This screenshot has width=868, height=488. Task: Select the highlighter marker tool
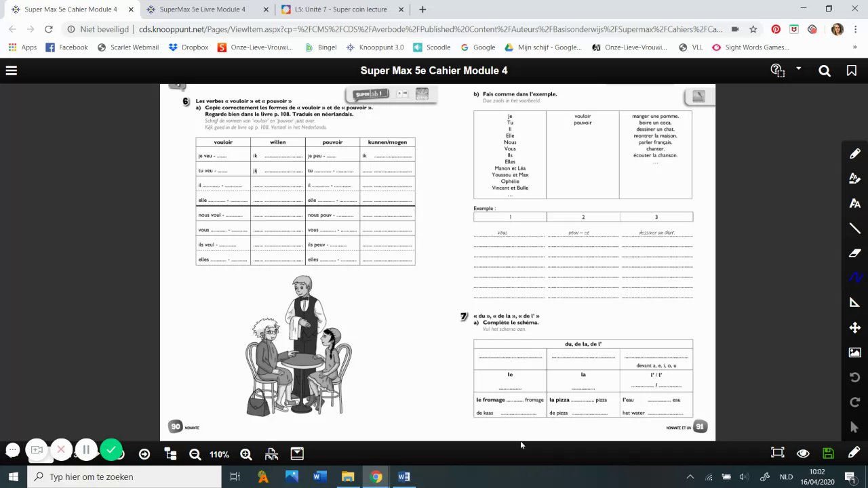click(x=855, y=178)
